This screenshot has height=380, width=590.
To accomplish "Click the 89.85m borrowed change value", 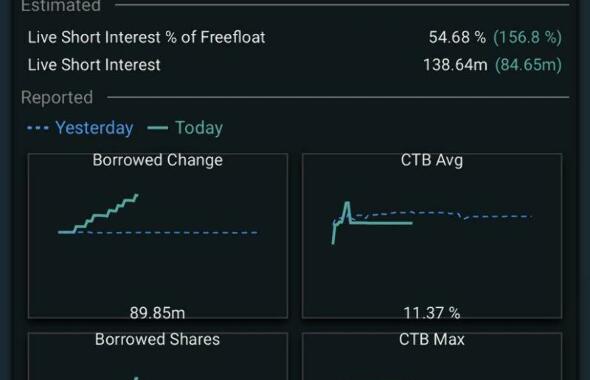I will tap(157, 313).
